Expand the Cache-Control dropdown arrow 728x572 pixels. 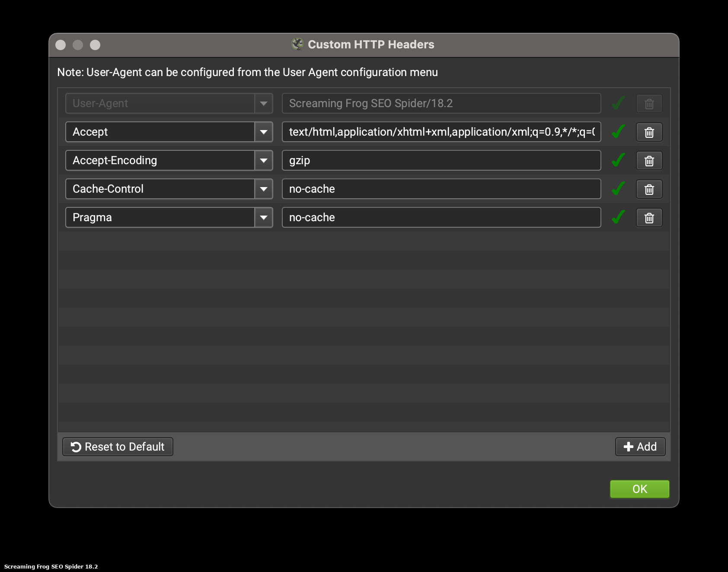click(263, 189)
